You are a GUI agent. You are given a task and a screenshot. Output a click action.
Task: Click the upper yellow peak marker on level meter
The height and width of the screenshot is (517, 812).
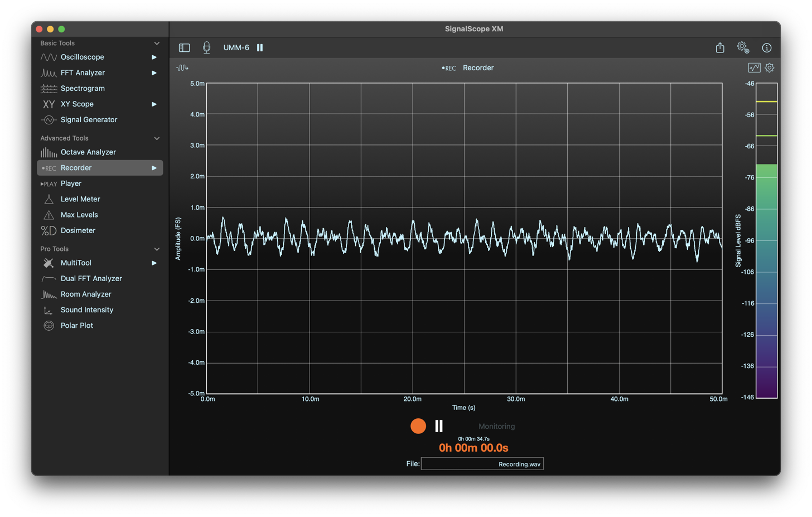pos(766,102)
